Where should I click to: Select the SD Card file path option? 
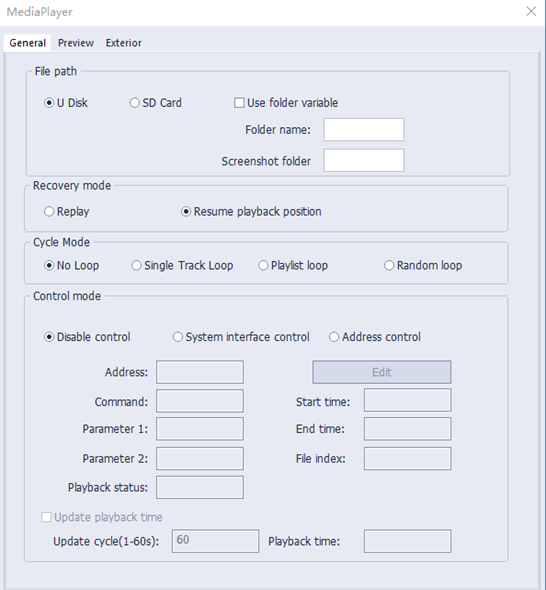coord(155,103)
